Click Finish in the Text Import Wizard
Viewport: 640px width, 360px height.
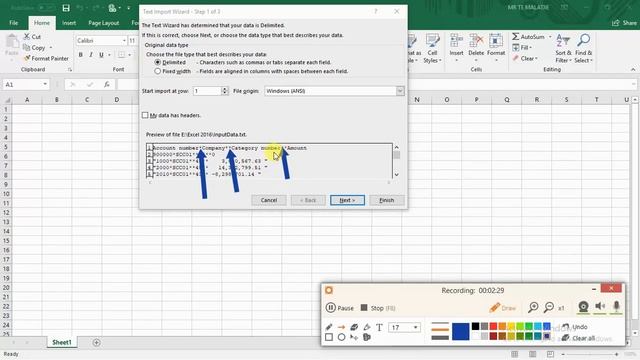point(387,200)
